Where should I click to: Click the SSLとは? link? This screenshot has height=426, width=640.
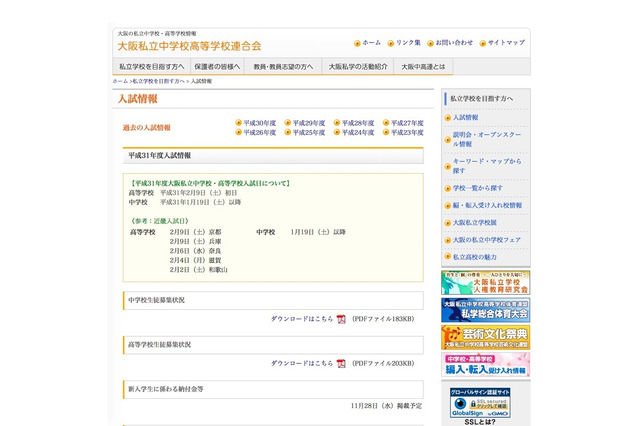click(x=480, y=422)
